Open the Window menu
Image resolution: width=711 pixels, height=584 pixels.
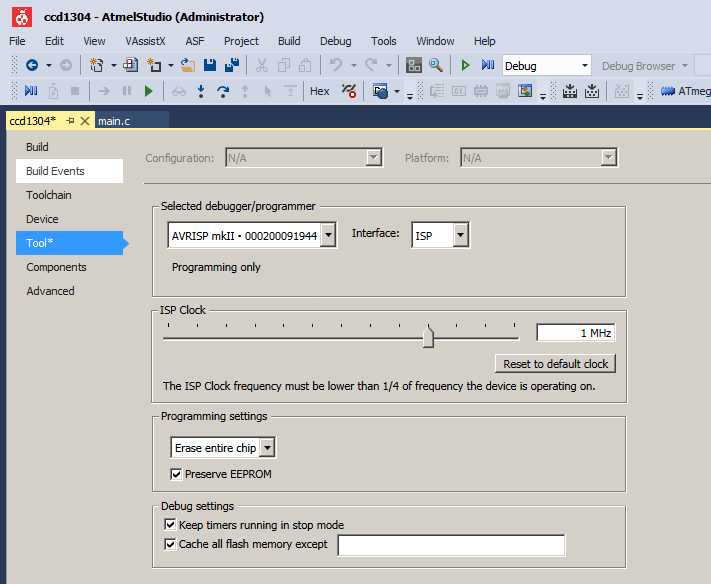(x=435, y=41)
